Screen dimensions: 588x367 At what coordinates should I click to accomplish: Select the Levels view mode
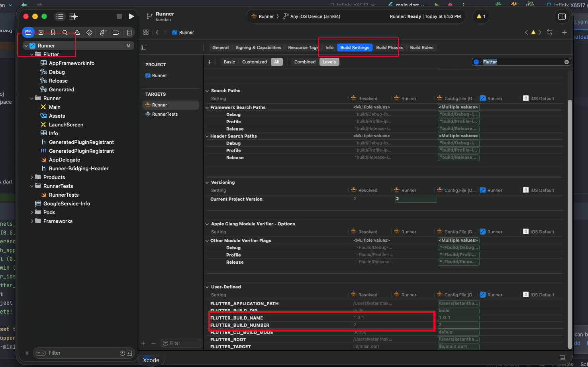point(329,62)
